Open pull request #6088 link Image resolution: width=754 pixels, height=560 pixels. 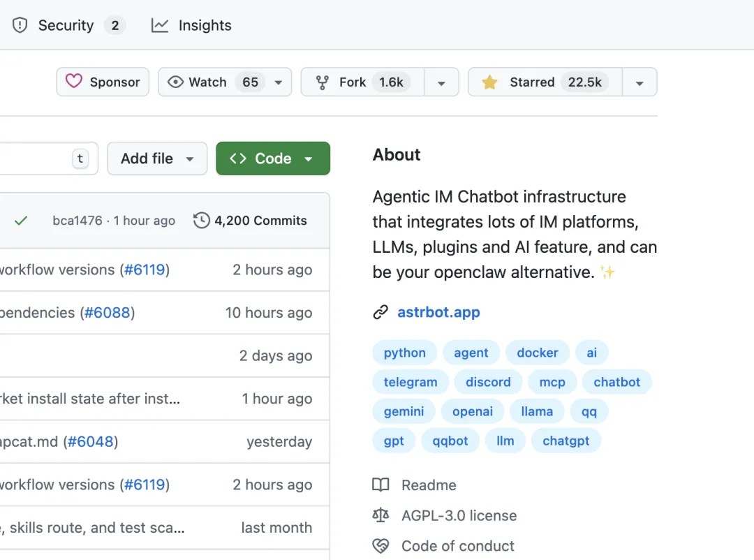coord(108,313)
